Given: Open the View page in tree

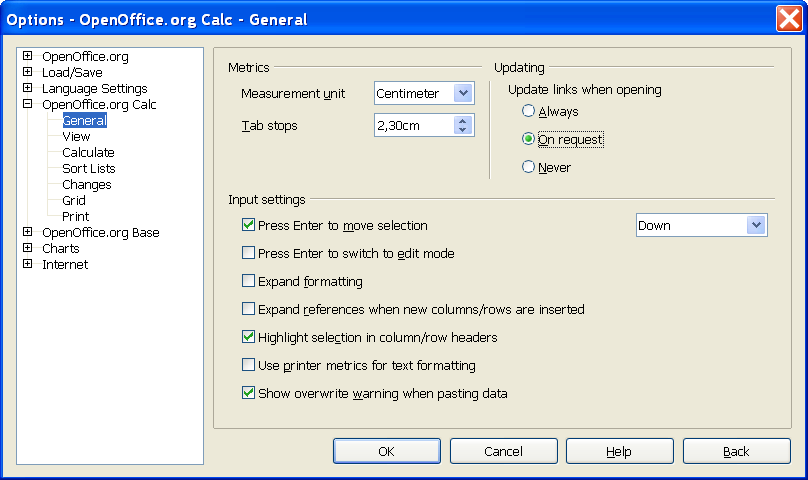Looking at the screenshot, I should pyautogui.click(x=76, y=137).
